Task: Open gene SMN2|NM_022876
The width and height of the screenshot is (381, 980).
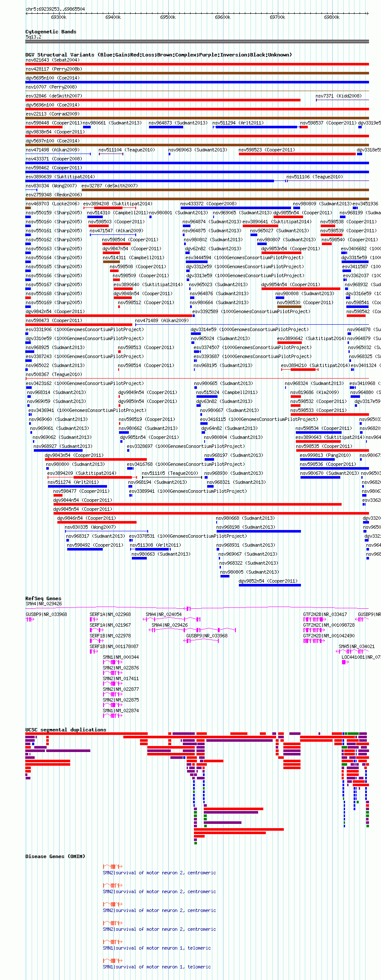Action: [x=121, y=668]
